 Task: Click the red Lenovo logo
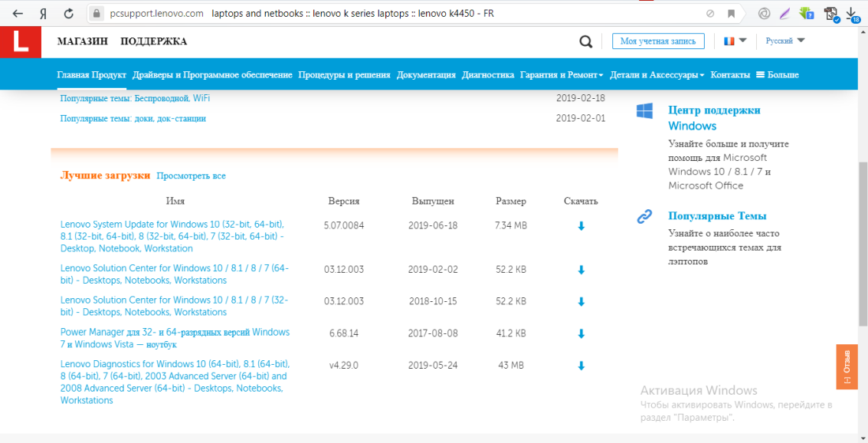(x=21, y=42)
